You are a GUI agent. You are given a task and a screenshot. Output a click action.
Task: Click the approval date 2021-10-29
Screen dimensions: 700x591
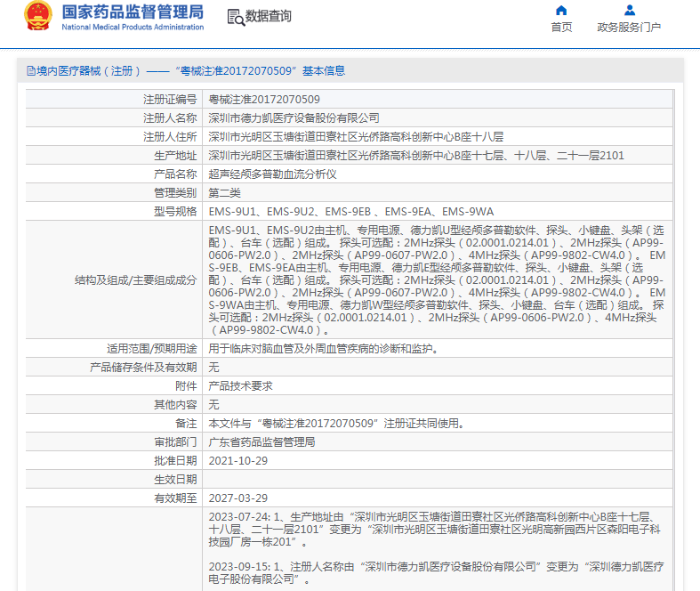click(x=237, y=460)
